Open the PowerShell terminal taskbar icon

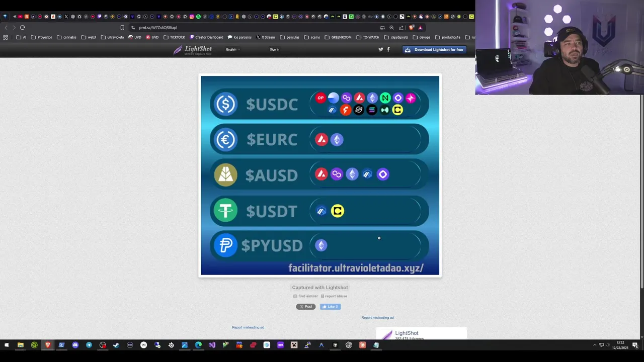click(61, 345)
